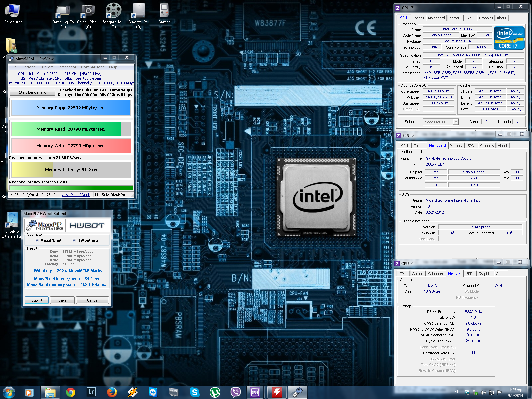Image resolution: width=532 pixels, height=399 pixels.
Task: Launch Adobe Lightroom from the taskbar
Action: (91, 392)
